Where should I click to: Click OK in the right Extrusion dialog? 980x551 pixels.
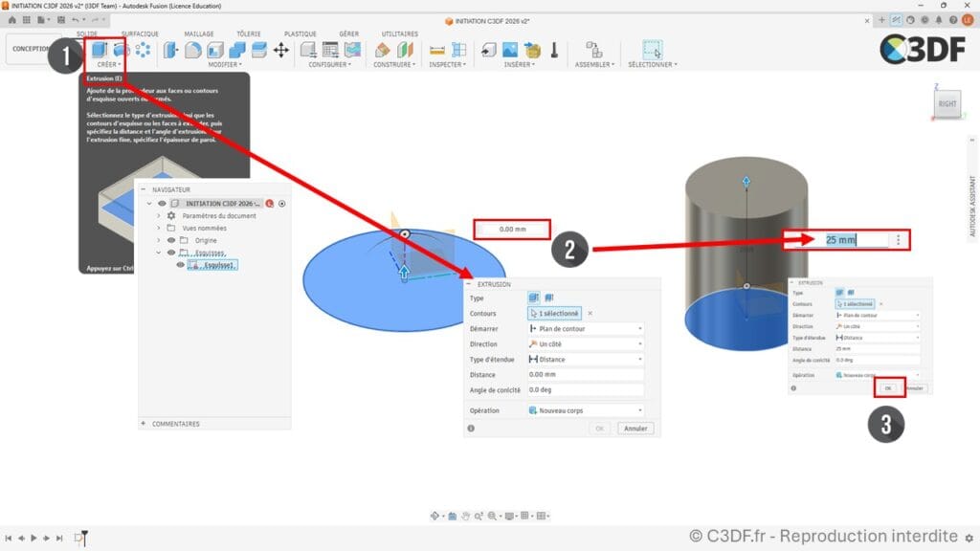click(889, 388)
